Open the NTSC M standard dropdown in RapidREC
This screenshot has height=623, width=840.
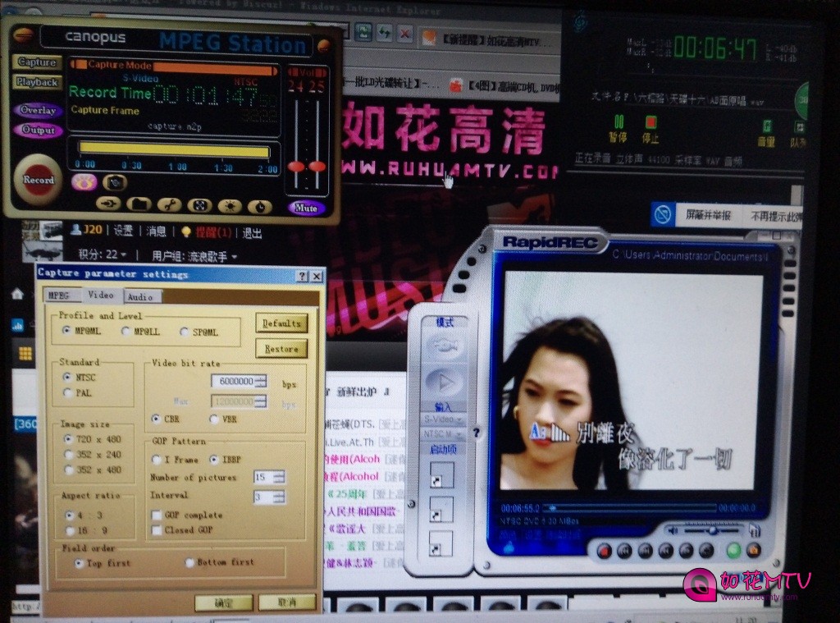443,433
